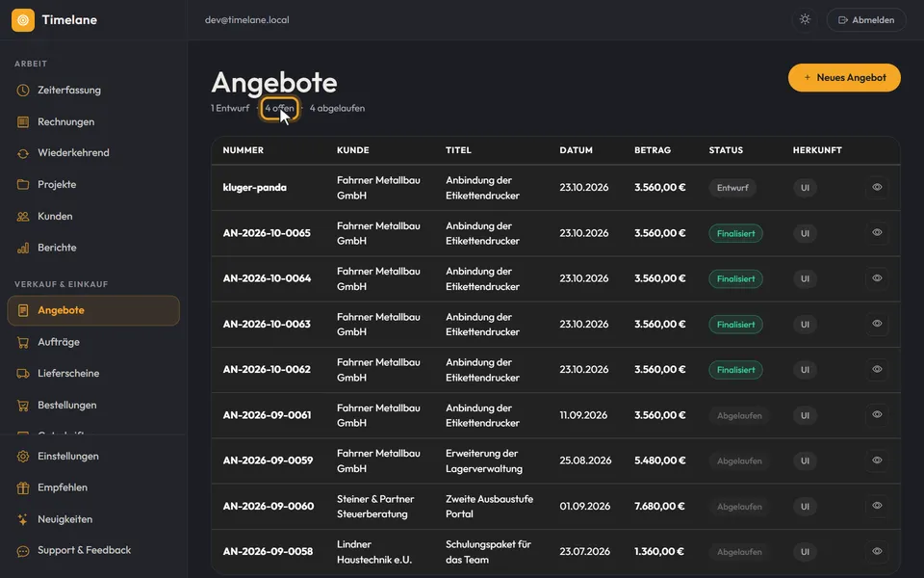Click the Abgelaufen badge for AN-2026-09-0058
This screenshot has width=924, height=578.
739,552
